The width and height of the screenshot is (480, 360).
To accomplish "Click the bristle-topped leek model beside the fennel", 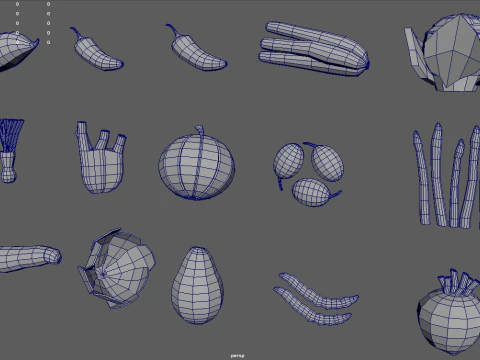I will point(11,150).
